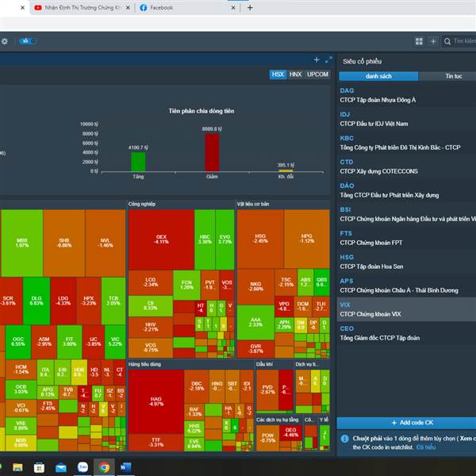Select CTD in the watchlist
This screenshot has width=476, height=476.
406,167
